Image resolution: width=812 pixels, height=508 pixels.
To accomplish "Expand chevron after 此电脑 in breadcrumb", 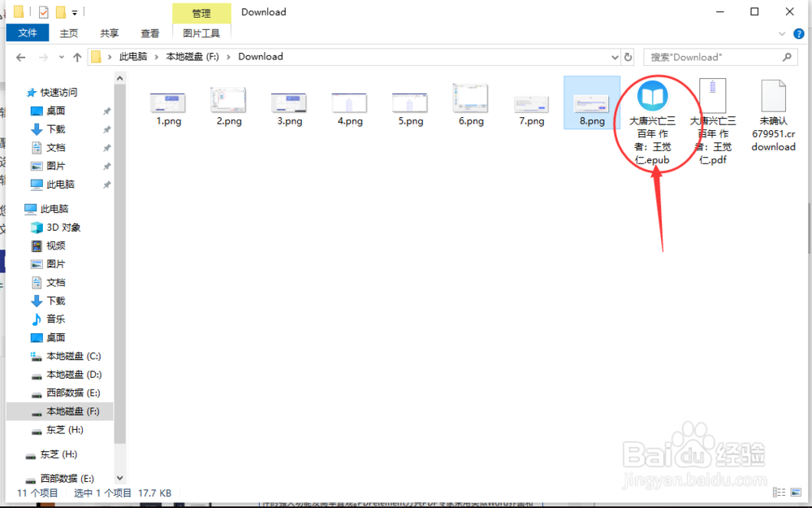I will tap(157, 57).
